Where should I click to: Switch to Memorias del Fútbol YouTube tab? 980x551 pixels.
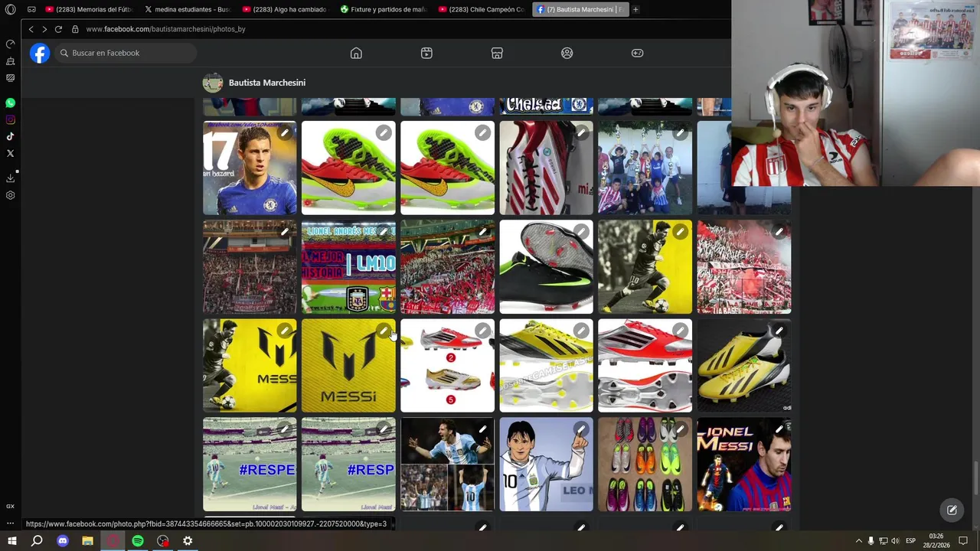90,10
